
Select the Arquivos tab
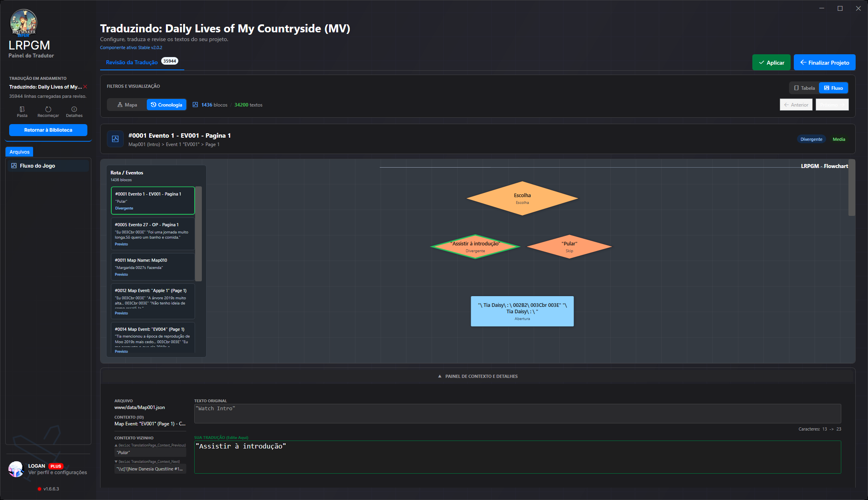click(x=20, y=152)
